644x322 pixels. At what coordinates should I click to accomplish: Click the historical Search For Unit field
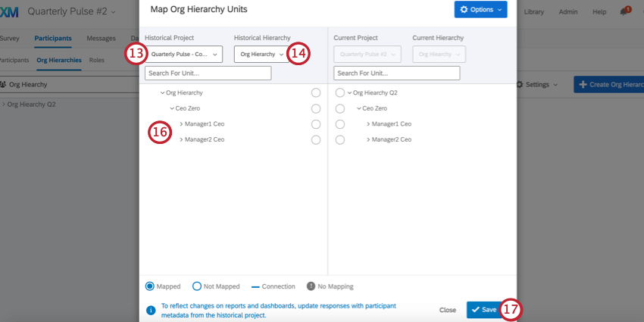pos(208,73)
